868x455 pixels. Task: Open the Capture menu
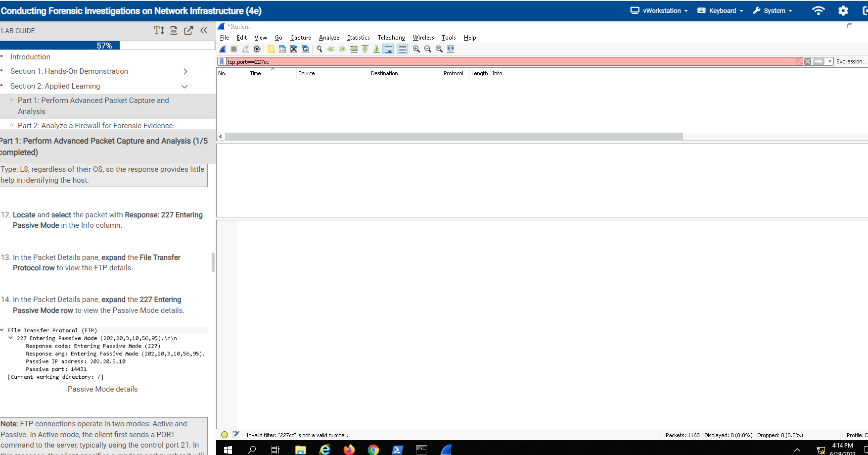pos(301,38)
